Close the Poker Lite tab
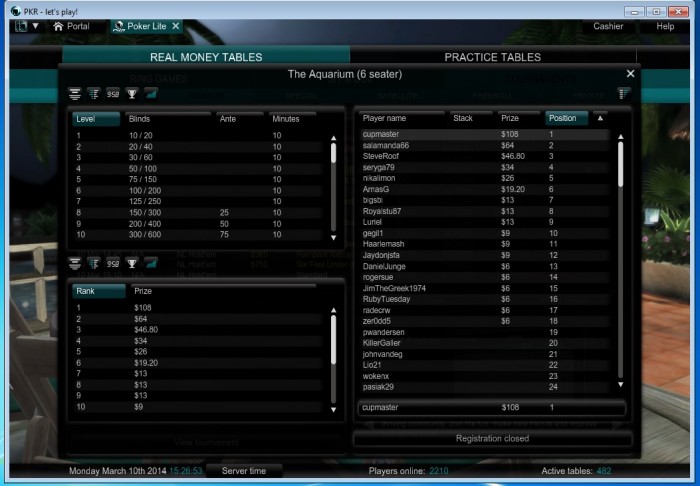700x486 pixels. click(176, 26)
